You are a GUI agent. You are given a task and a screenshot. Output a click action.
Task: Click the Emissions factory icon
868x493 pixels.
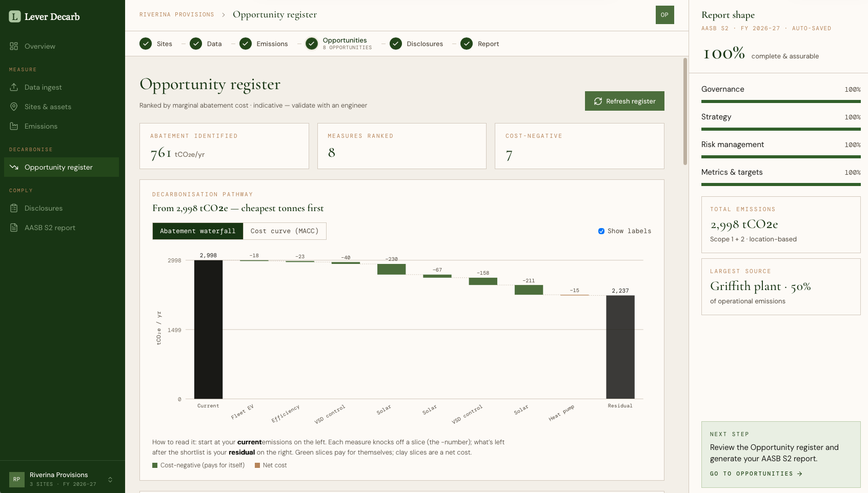tap(14, 126)
